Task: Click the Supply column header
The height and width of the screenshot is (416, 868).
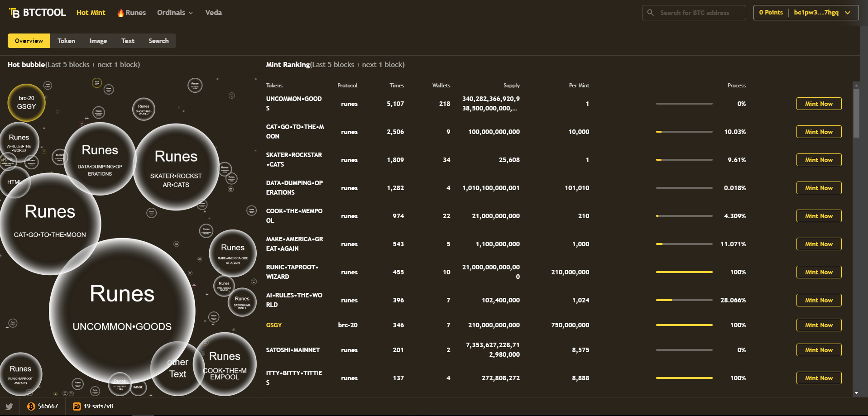Action: (x=512, y=86)
